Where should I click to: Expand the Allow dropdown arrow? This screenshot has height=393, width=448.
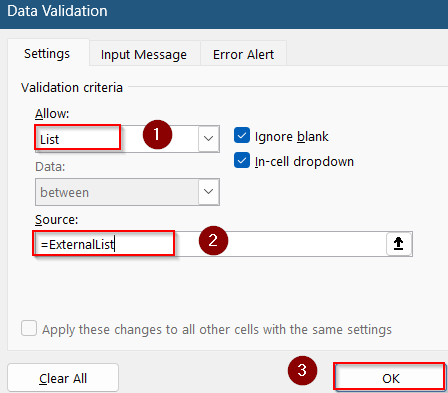[x=209, y=139]
